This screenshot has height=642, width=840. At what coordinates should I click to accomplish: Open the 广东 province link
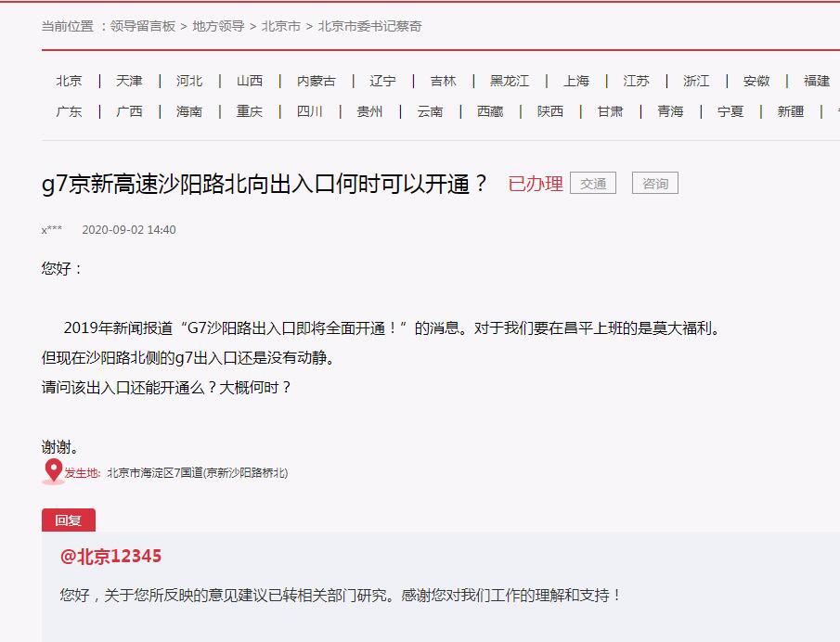click(69, 111)
